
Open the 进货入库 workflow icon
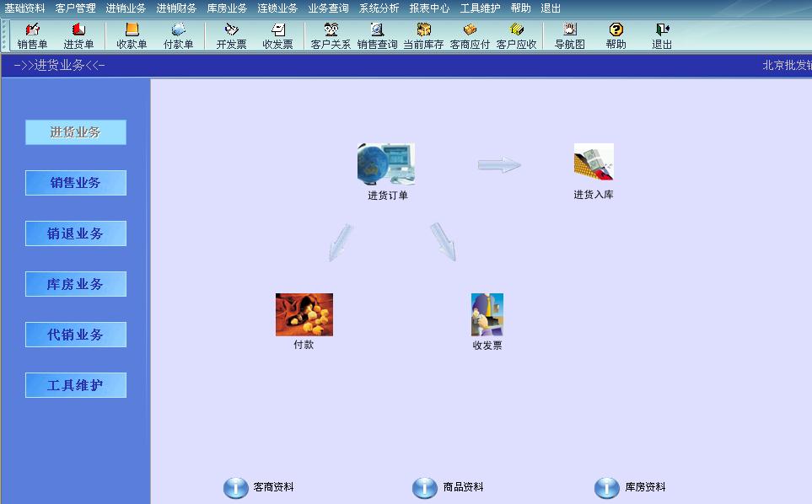(x=594, y=162)
